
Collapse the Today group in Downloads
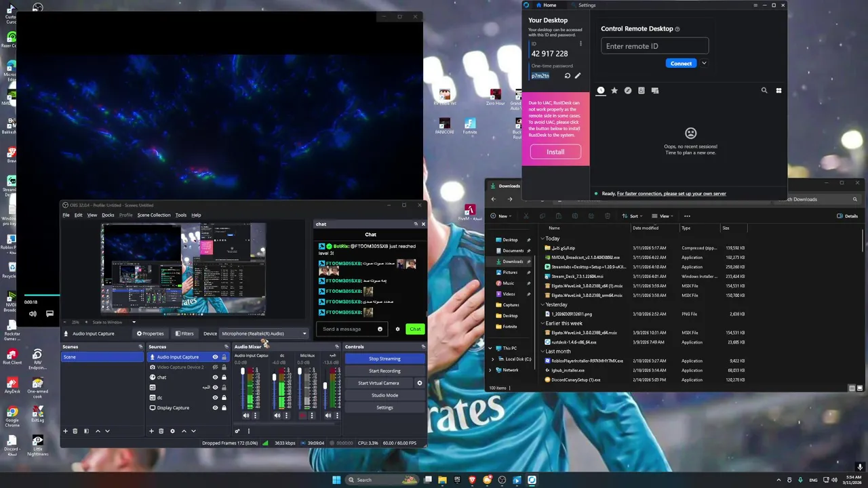[x=542, y=239]
